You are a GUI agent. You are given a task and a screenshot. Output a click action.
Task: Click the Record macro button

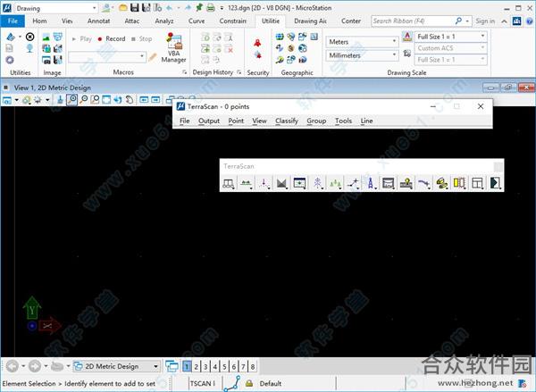(112, 39)
